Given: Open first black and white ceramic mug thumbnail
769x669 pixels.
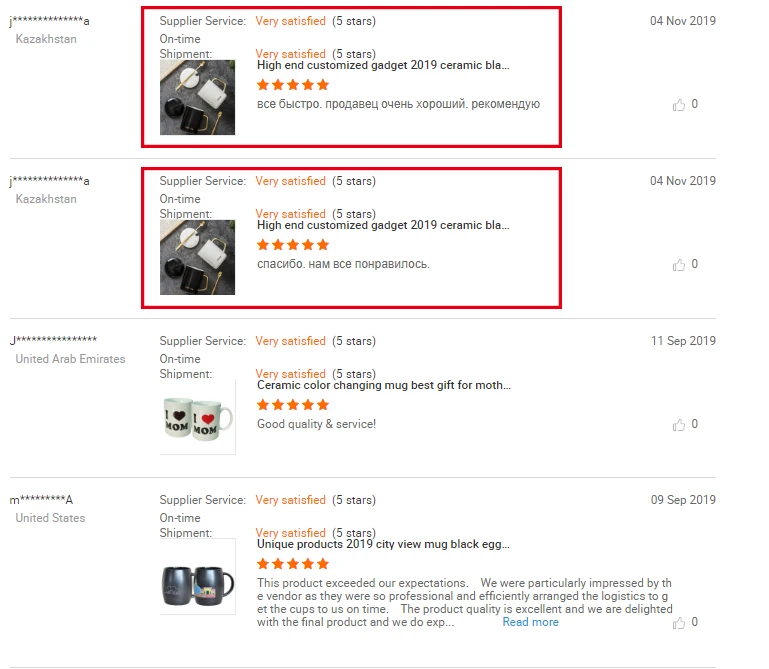Looking at the screenshot, I should click(197, 97).
